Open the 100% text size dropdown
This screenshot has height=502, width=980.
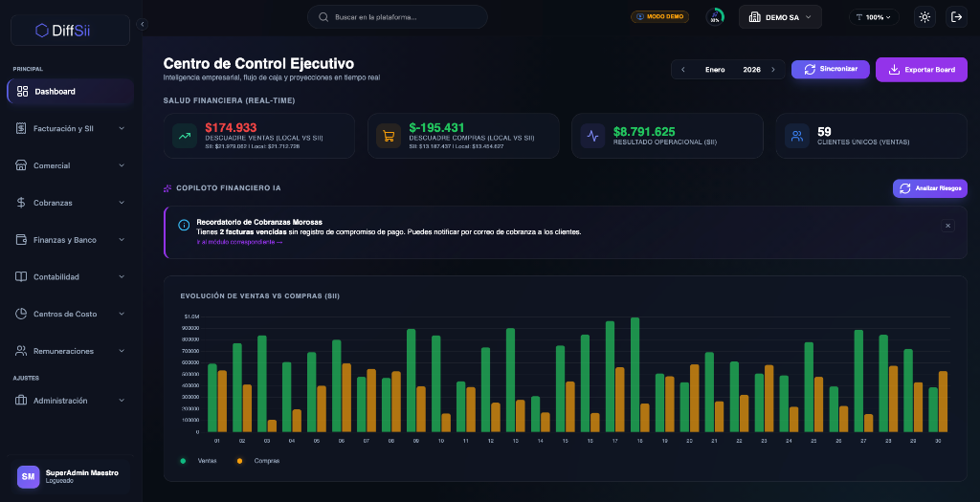pos(874,17)
